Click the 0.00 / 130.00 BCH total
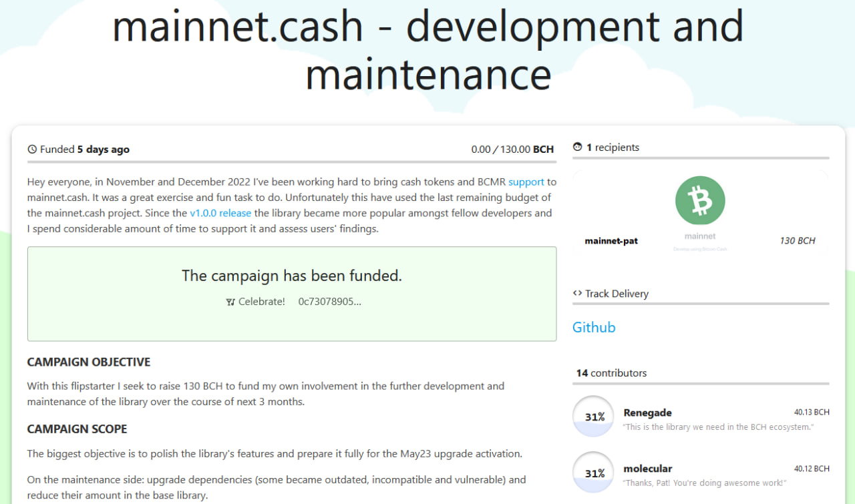855x504 pixels. pos(512,150)
